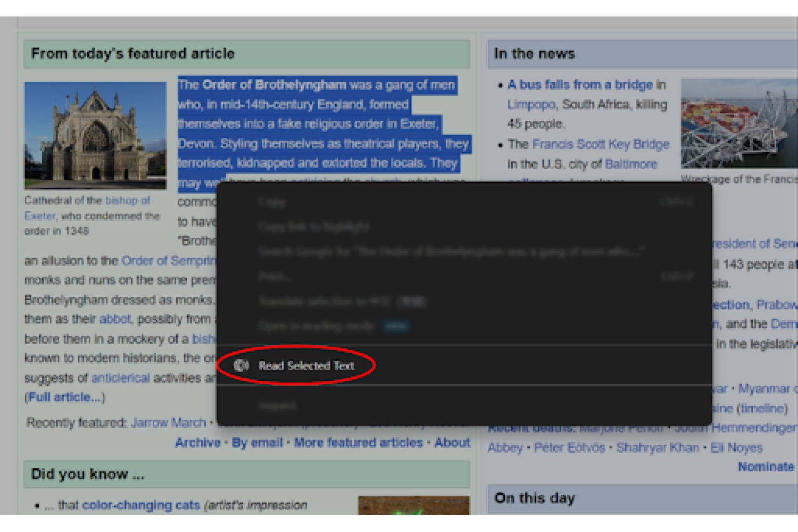Image resolution: width=798 pixels, height=532 pixels.
Task: Open the anticlerical link
Action: (x=120, y=378)
